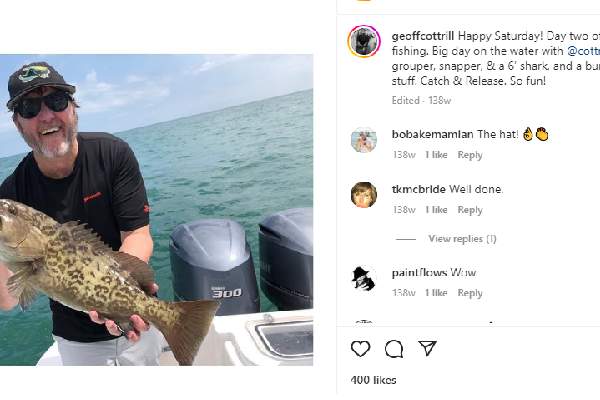600x400 pixels.
Task: Expand View replies (1) under tkmcbride
Action: pyautogui.click(x=462, y=239)
